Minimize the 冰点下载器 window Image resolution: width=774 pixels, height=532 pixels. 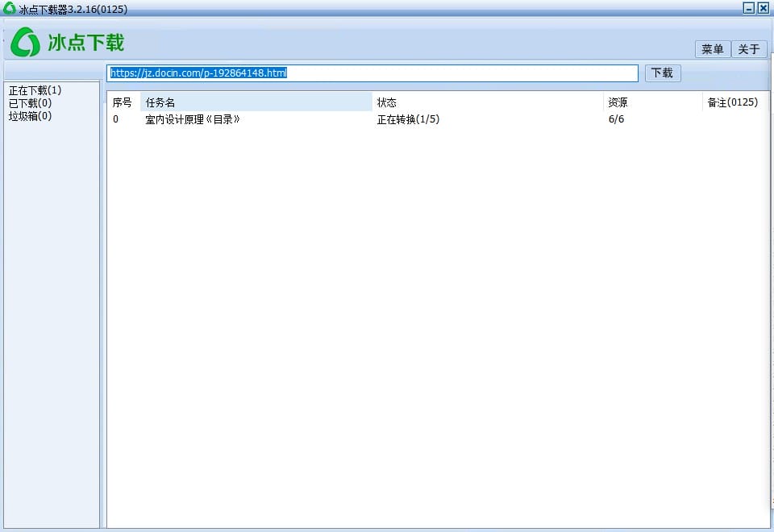click(x=749, y=8)
